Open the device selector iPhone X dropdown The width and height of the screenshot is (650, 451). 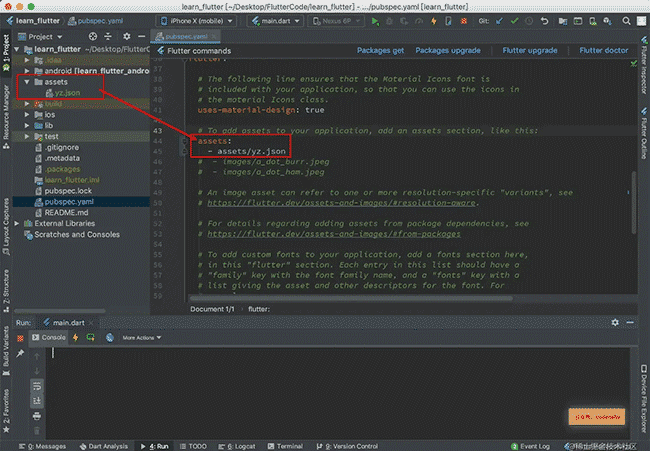click(196, 21)
